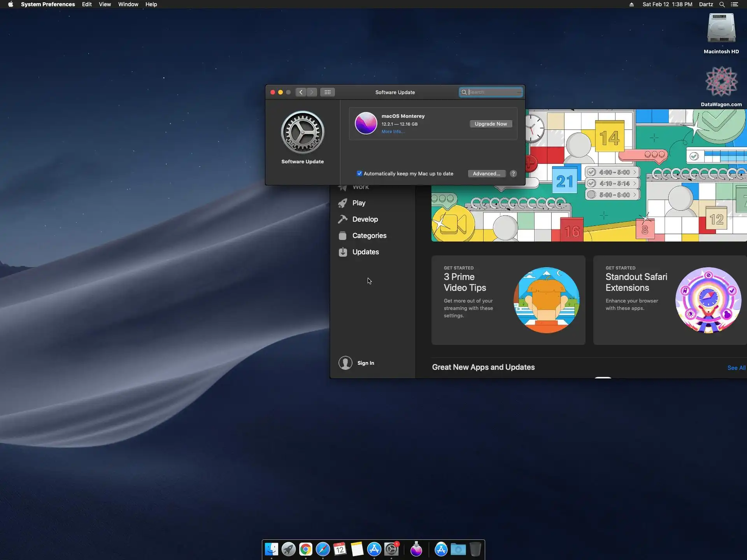
Task: Open the Advanced... options sheet
Action: pos(486,174)
